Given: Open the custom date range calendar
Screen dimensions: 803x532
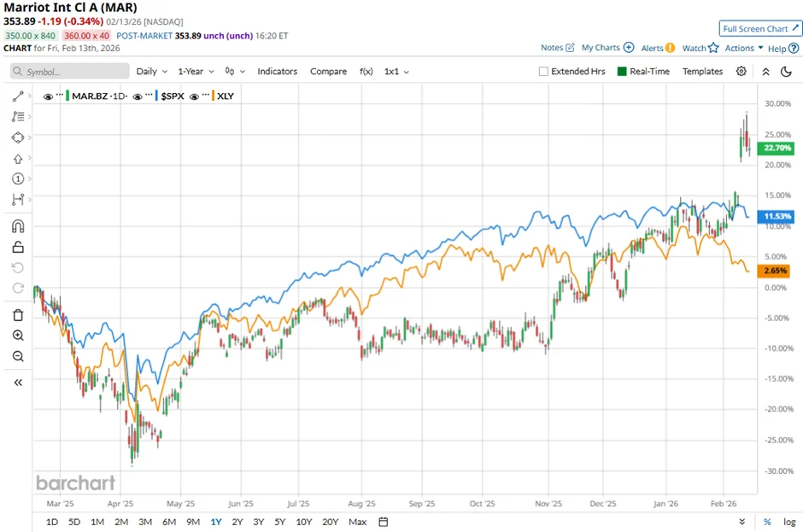Looking at the screenshot, I should [384, 522].
